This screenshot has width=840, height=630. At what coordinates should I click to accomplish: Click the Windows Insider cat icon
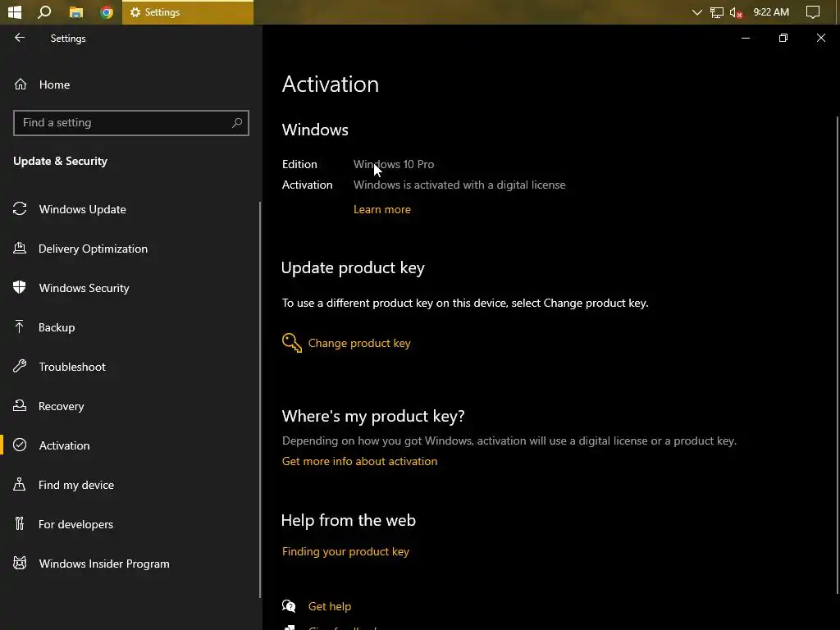click(x=20, y=563)
